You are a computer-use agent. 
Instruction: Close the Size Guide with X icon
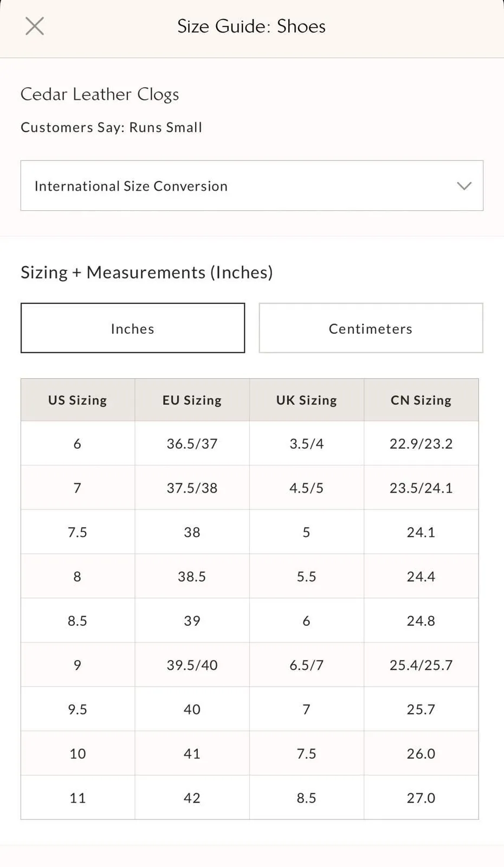pos(35,26)
